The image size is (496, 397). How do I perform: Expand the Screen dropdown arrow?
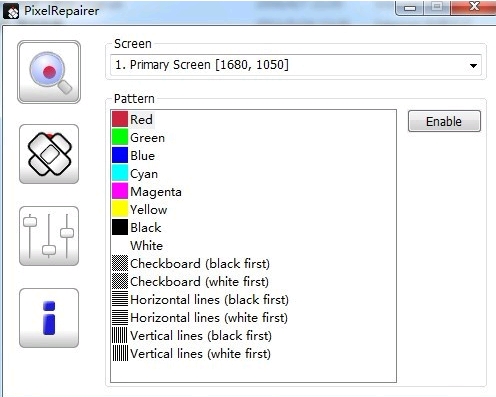click(473, 65)
